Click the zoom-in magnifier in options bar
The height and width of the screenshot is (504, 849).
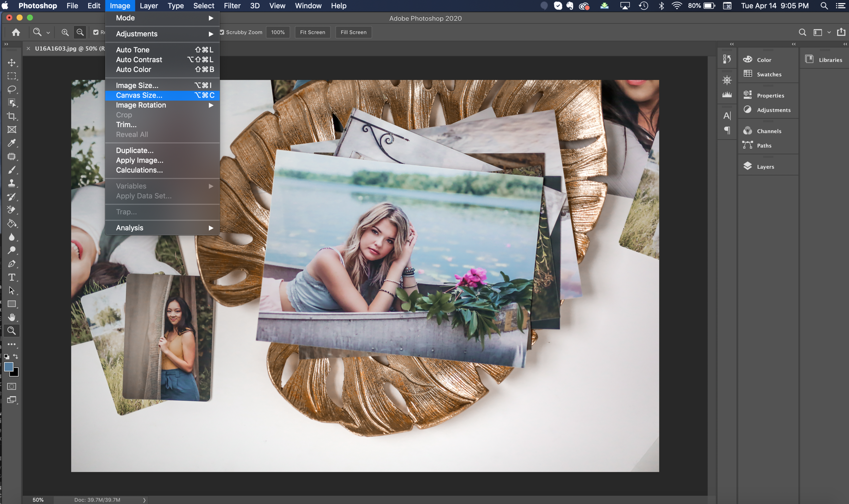click(65, 32)
